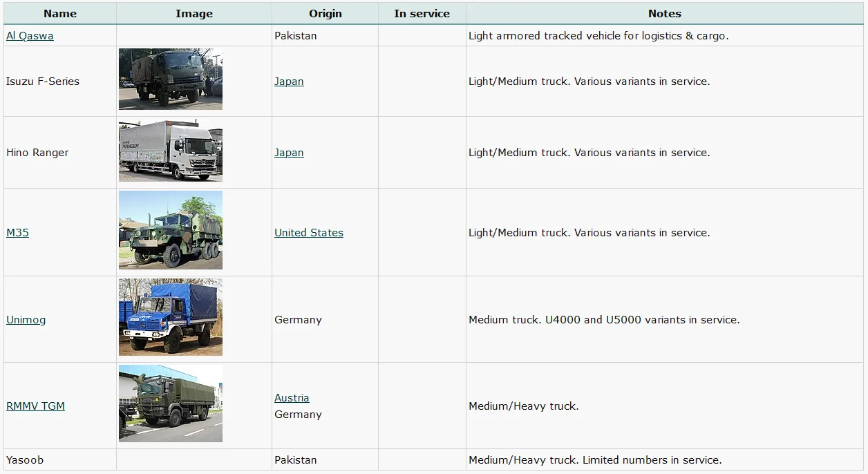Select the Hino Ranger name cell
Image resolution: width=868 pixels, height=474 pixels.
[x=60, y=153]
